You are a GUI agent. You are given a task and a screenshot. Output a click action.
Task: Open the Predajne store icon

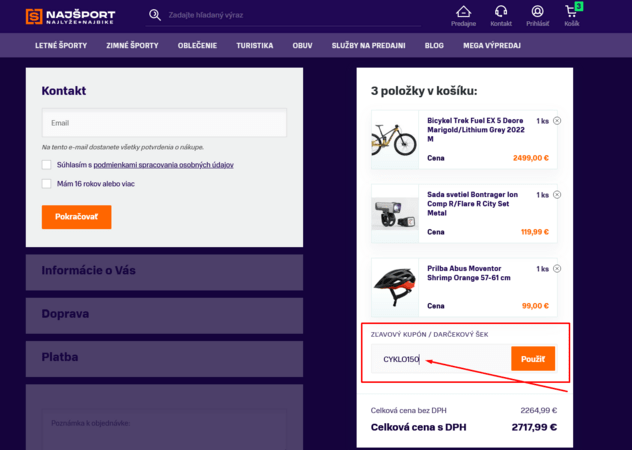463,12
